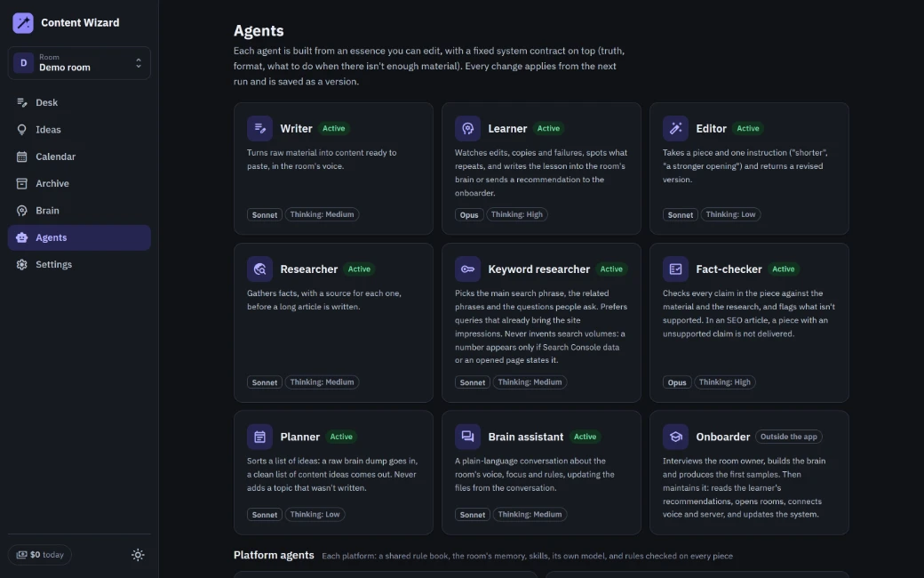
Task: Open the Brain assistant agent title
Action: (526, 437)
